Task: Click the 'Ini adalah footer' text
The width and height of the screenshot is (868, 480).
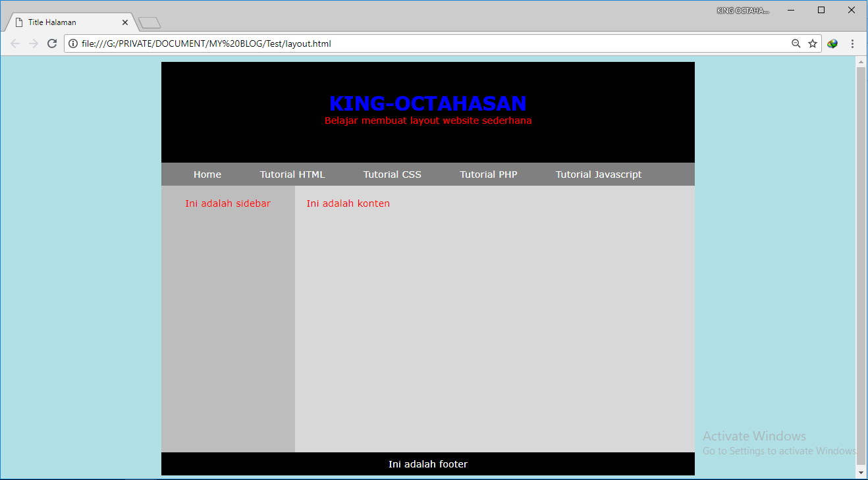Action: 427,464
